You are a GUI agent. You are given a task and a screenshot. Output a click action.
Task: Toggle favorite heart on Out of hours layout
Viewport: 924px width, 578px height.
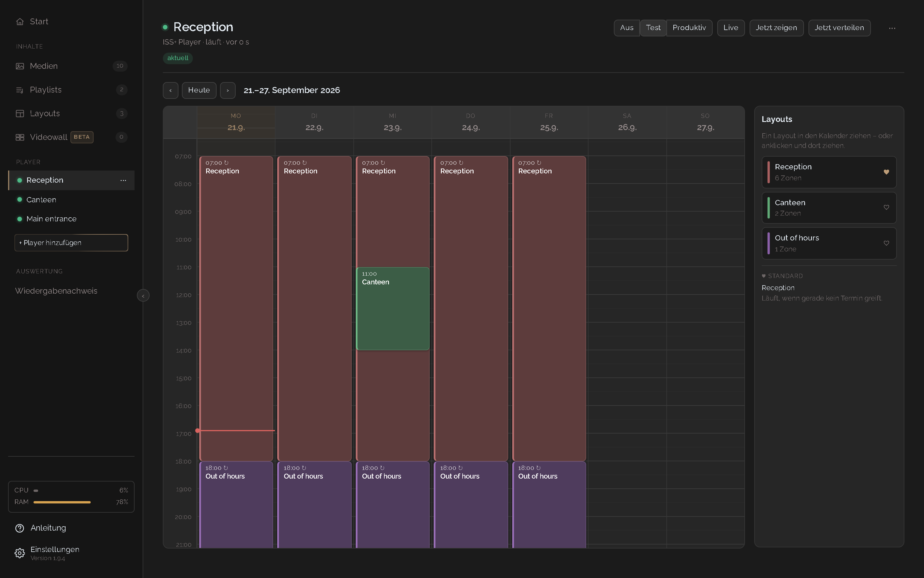click(886, 243)
